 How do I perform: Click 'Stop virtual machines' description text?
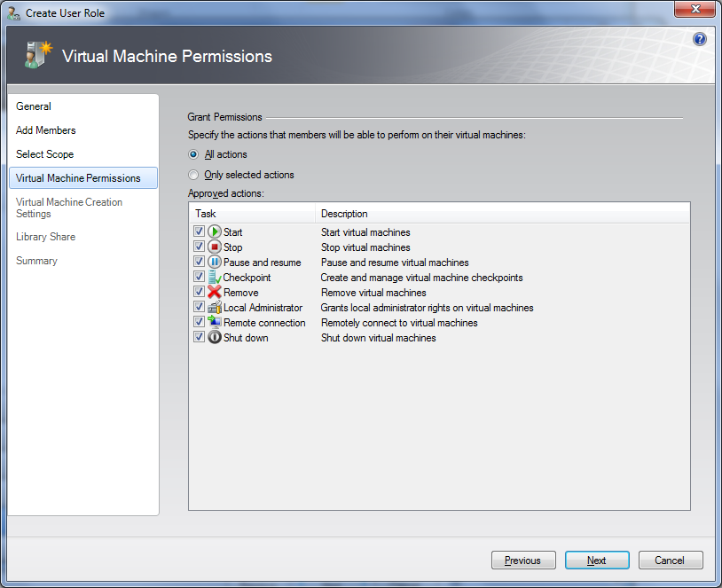point(365,247)
